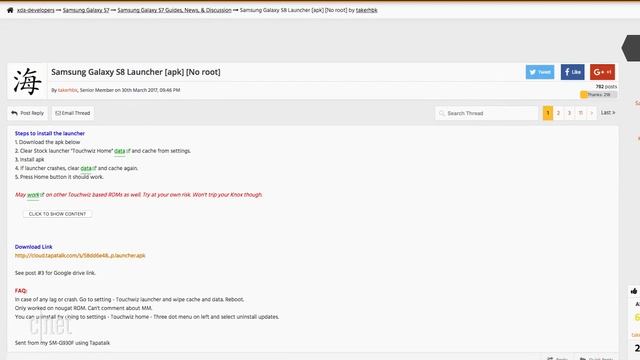Image resolution: width=640 pixels, height=360 pixels.
Task: Click the 'FAQ:' heading text
Action: [x=21, y=291]
